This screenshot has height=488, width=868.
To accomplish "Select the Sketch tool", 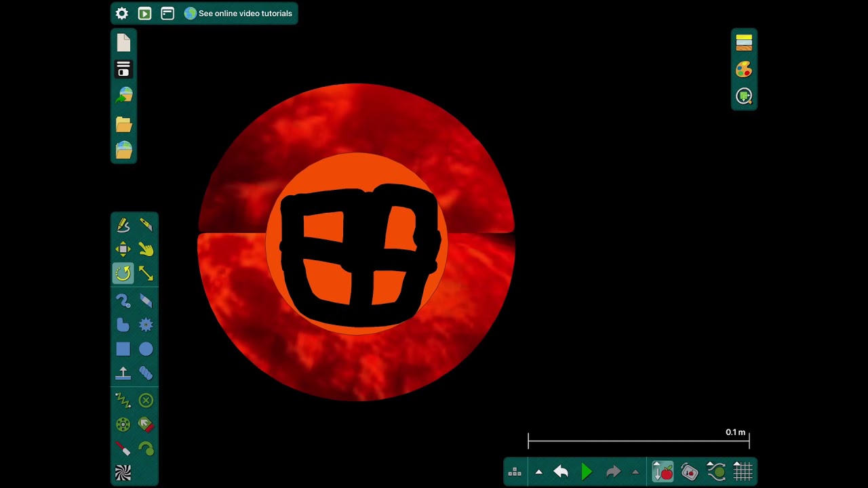I will coord(123,225).
